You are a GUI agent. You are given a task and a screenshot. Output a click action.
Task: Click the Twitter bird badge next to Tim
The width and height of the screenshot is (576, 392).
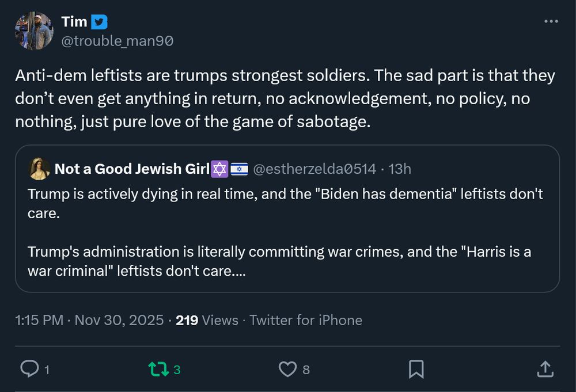tap(100, 21)
